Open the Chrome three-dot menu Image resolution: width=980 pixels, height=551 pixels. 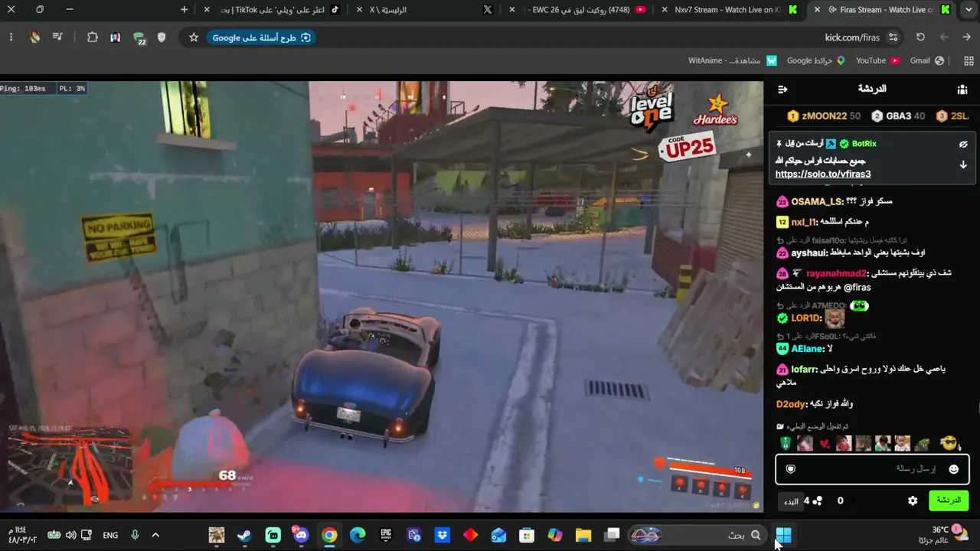click(11, 37)
